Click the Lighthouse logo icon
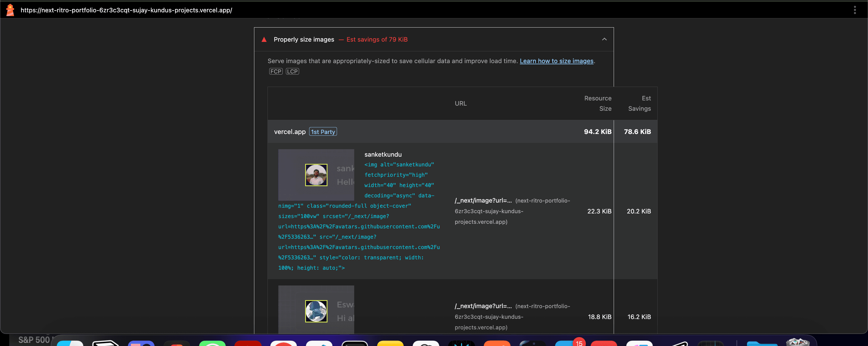868x346 pixels. pos(10,10)
